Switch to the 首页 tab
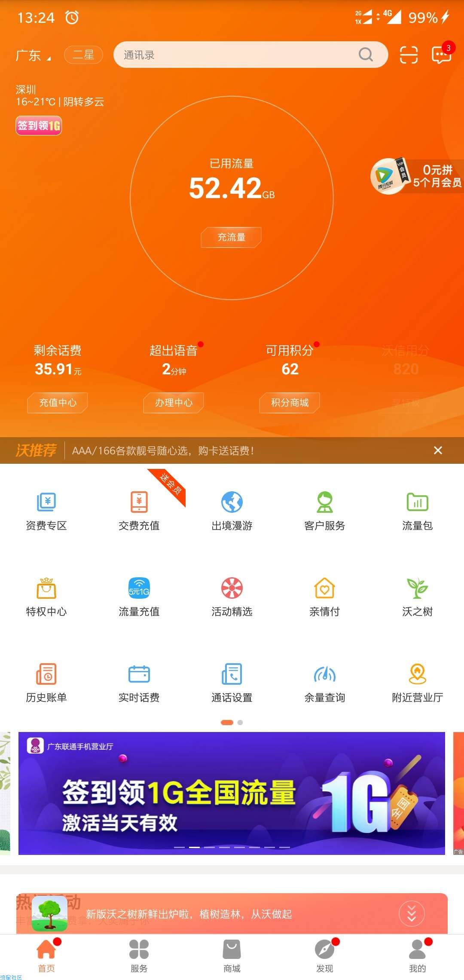The height and width of the screenshot is (980, 464). (x=46, y=955)
